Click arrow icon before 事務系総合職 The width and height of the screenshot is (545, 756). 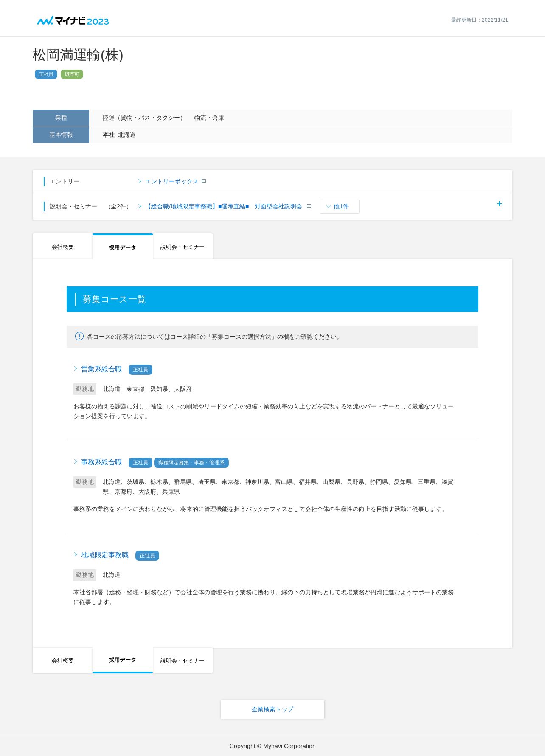point(76,461)
